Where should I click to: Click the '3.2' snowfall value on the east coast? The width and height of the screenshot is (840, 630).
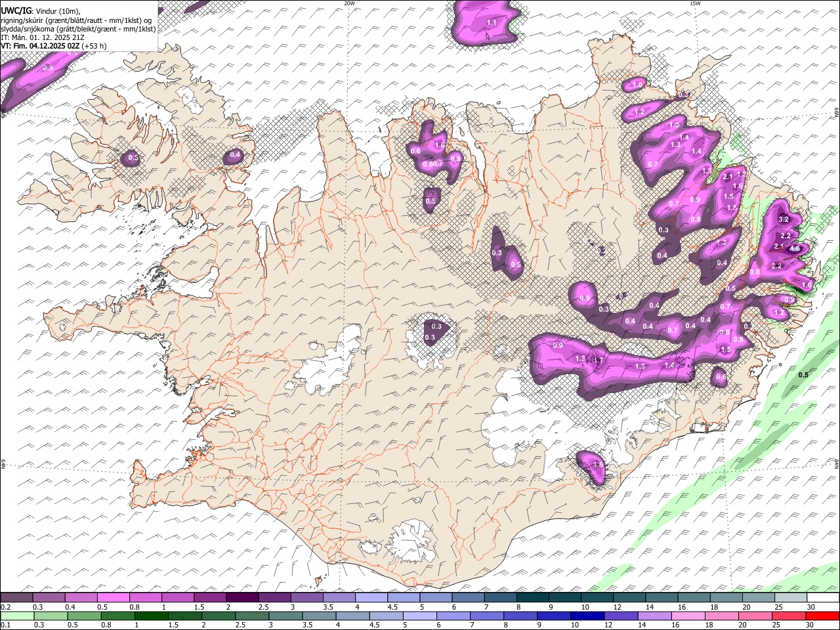click(x=784, y=219)
